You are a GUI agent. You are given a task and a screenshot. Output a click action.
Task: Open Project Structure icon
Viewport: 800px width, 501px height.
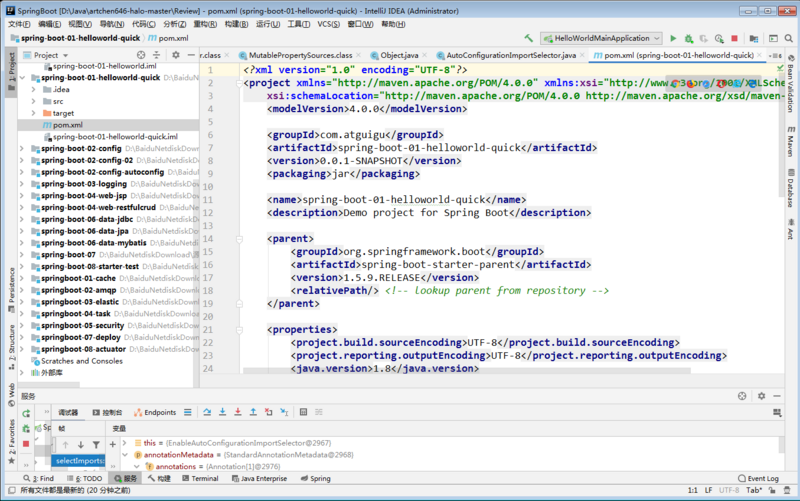coord(754,38)
